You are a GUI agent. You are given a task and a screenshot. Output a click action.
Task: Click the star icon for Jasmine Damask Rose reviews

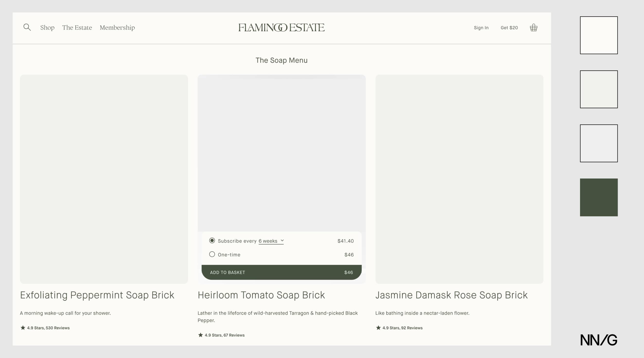[x=378, y=328]
